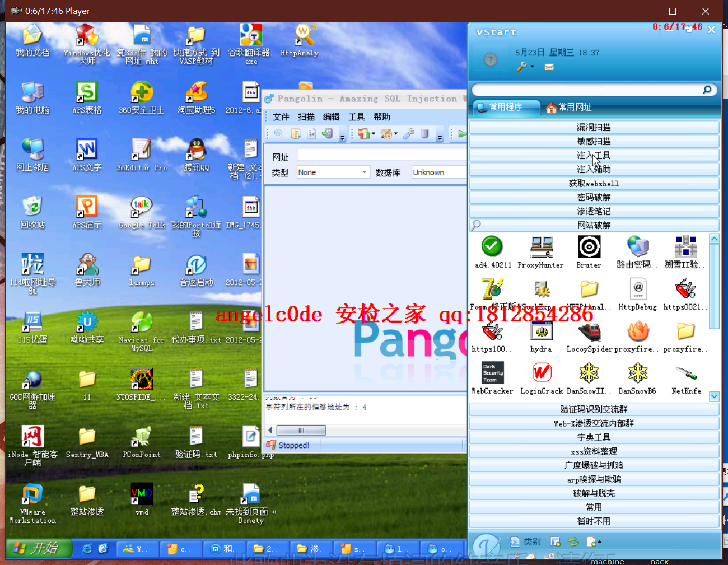Click the 网址 URL input field
The width and height of the screenshot is (728, 565).
(381, 155)
